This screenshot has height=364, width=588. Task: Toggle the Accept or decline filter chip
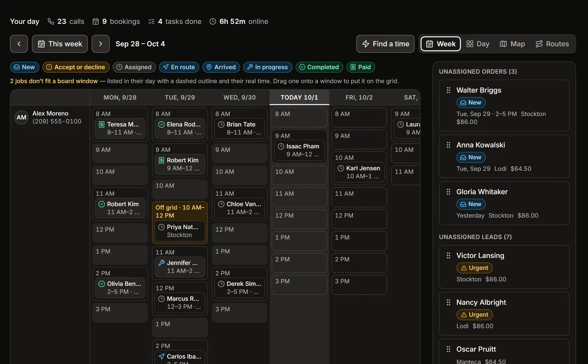tap(76, 67)
